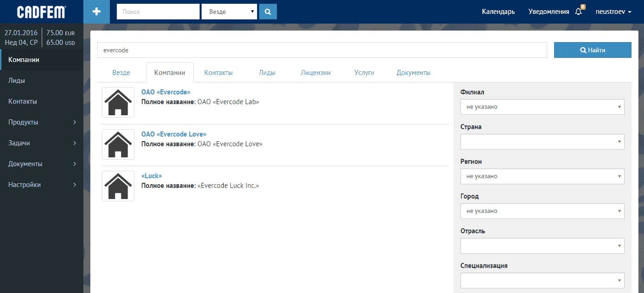This screenshot has width=644, height=293.
Task: Open the Календарь link
Action: tap(498, 12)
